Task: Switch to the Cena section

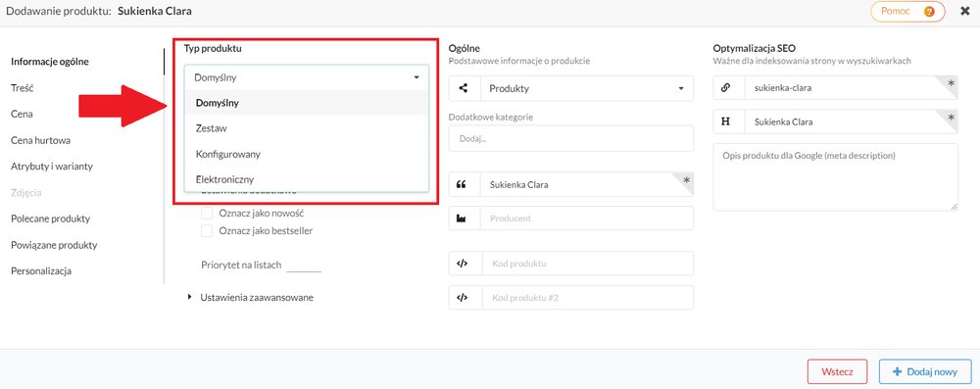Action: (x=22, y=114)
